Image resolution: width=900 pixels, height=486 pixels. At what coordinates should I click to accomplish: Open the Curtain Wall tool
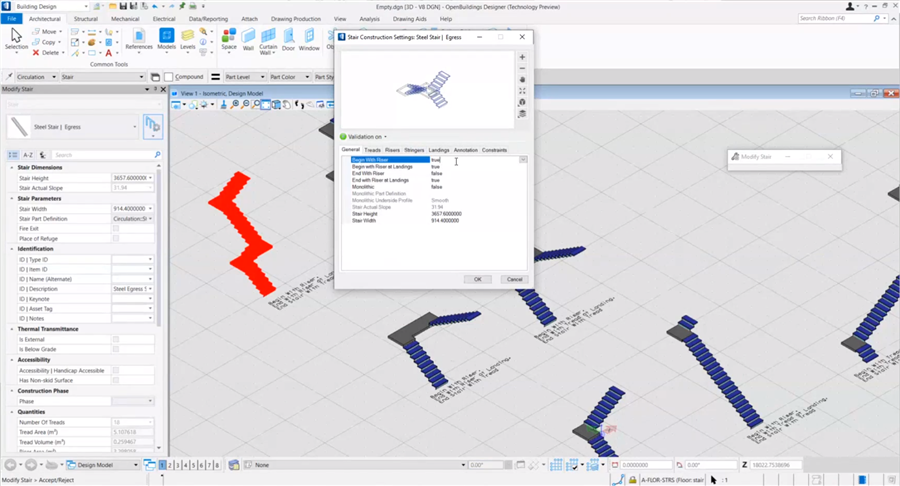tap(268, 41)
